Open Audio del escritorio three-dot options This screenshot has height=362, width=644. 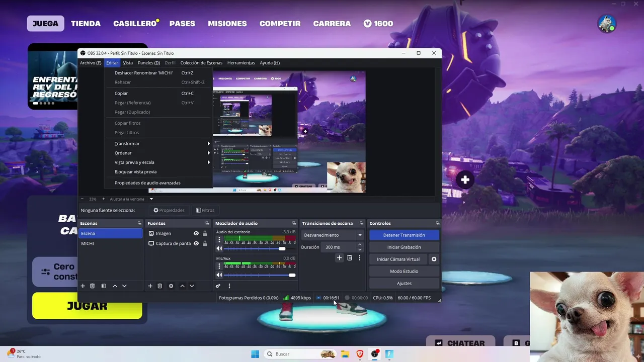coord(219,240)
